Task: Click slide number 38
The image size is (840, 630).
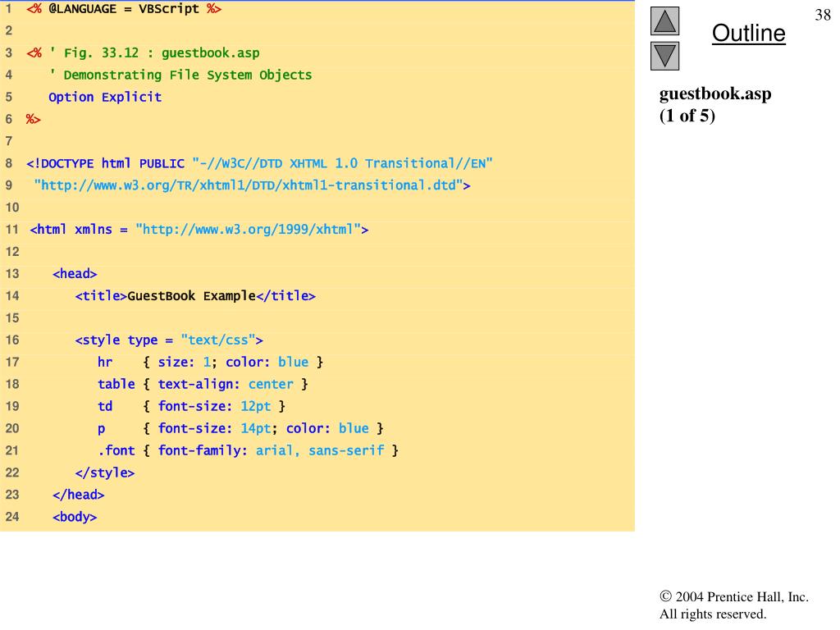Action: [823, 15]
